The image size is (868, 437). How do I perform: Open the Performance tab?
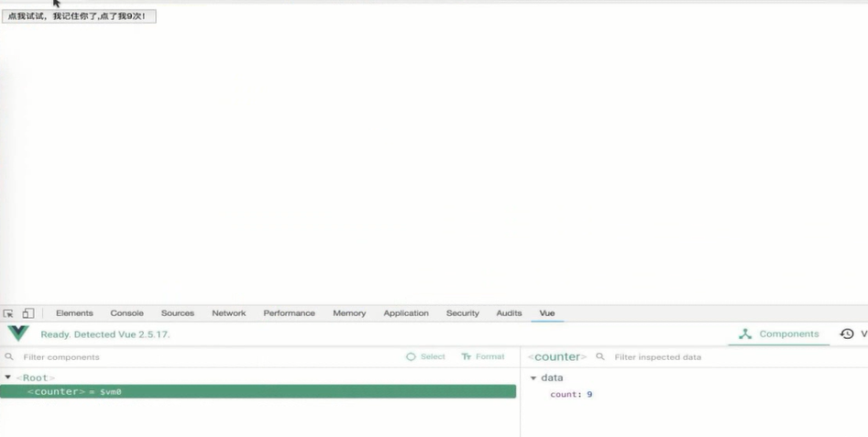pos(289,313)
